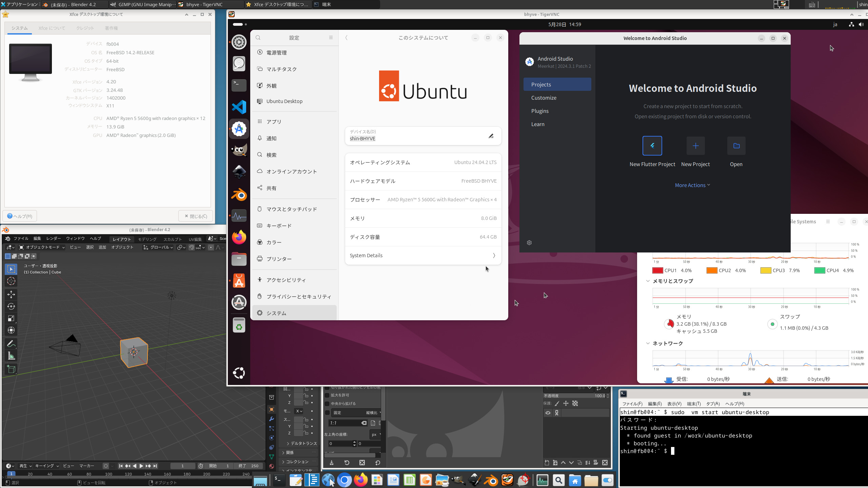Open the Customize section in Android Studio
The height and width of the screenshot is (488, 868).
[544, 98]
